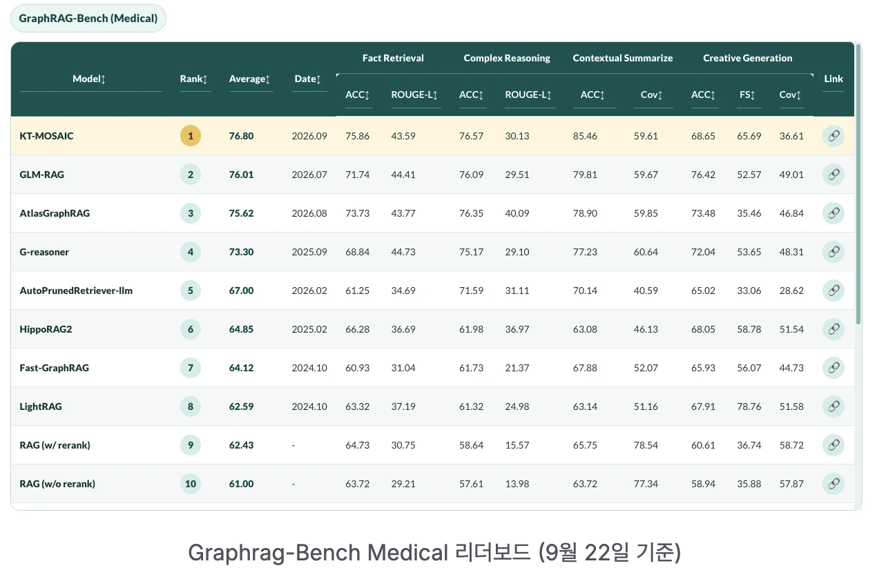
Task: Sort by Contextual Summarize Cov column
Action: pos(652,95)
